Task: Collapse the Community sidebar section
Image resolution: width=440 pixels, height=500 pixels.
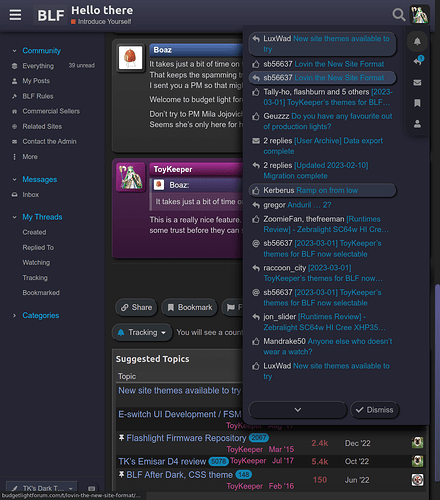Action: coord(37,51)
